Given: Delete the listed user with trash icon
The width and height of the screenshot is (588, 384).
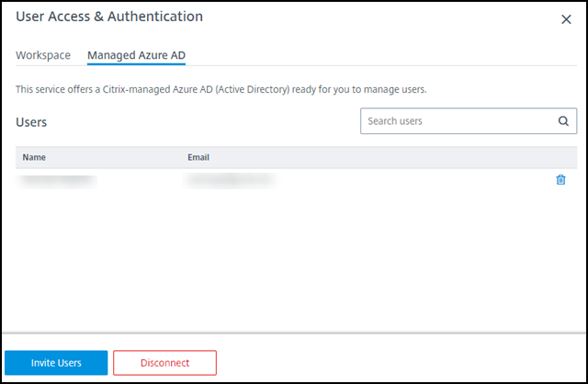Looking at the screenshot, I should [560, 180].
